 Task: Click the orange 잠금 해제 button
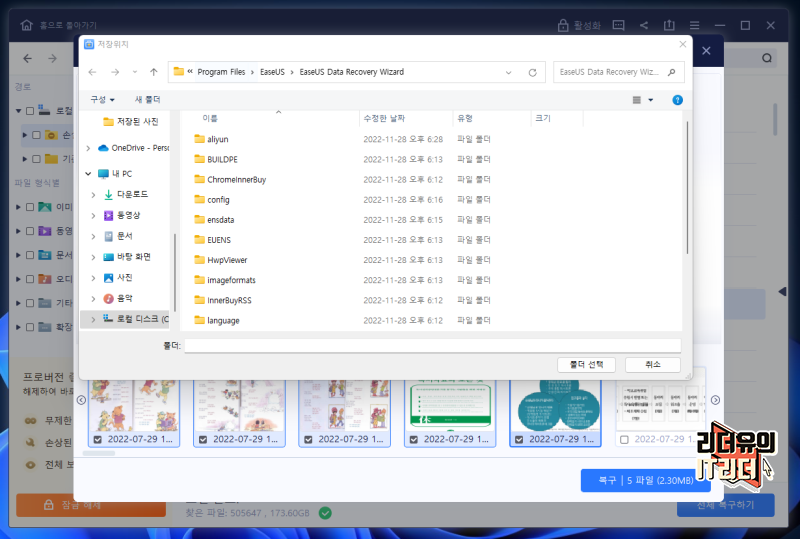[x=91, y=505]
